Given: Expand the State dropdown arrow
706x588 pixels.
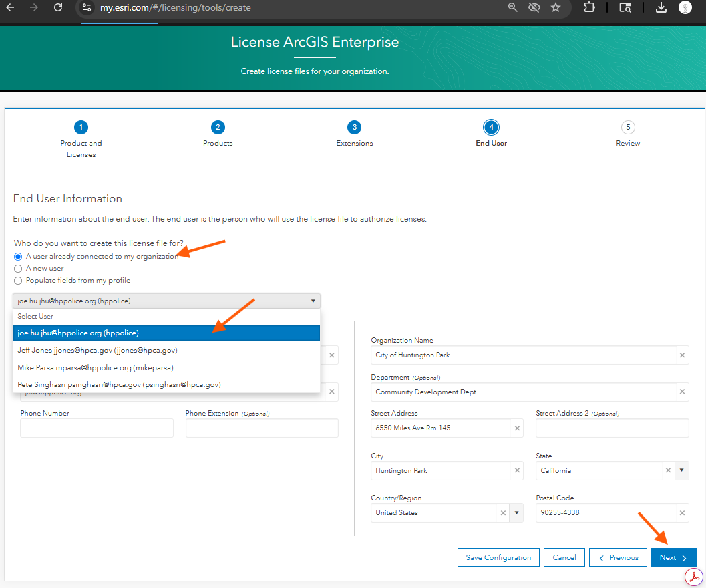Looking at the screenshot, I should click(681, 470).
